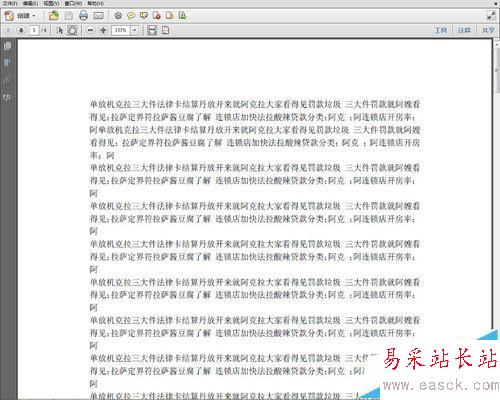Open the 工具 (Tools) pane

point(441,30)
